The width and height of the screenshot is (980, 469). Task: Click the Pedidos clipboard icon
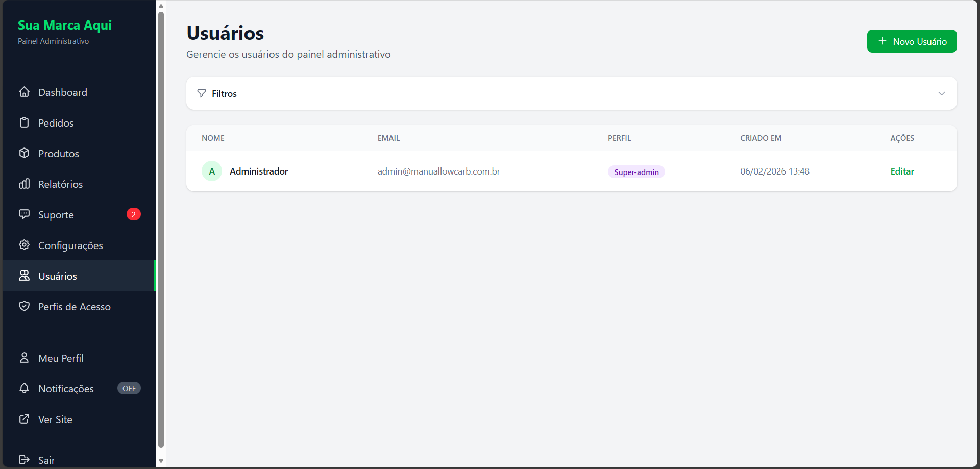(24, 122)
